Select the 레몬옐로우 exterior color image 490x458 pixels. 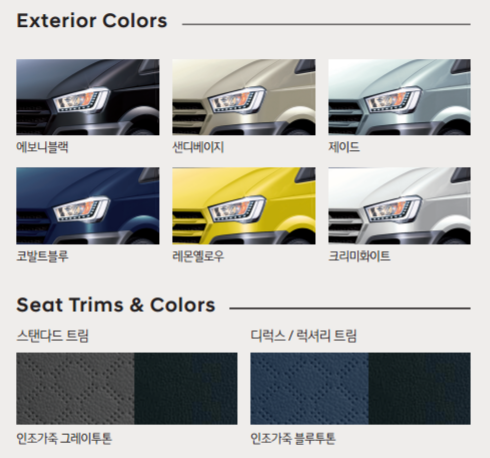point(244,206)
